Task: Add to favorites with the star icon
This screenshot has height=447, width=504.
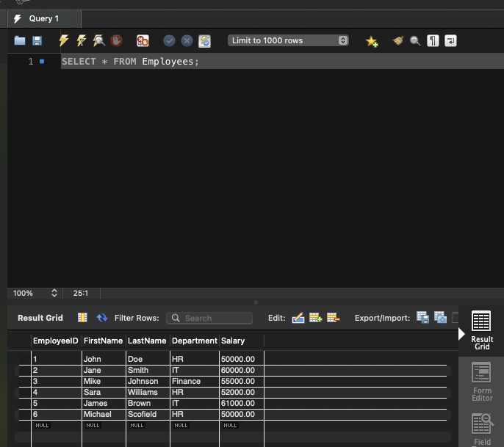Action: pos(372,41)
